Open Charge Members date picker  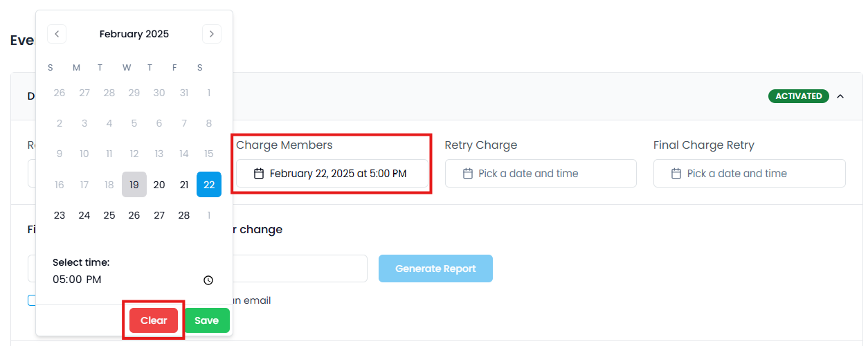pyautogui.click(x=332, y=174)
